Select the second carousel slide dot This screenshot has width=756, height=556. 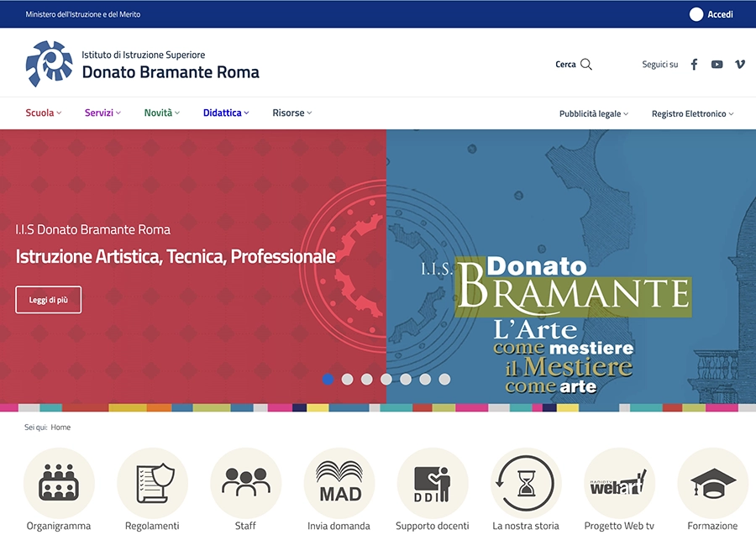pyautogui.click(x=347, y=380)
